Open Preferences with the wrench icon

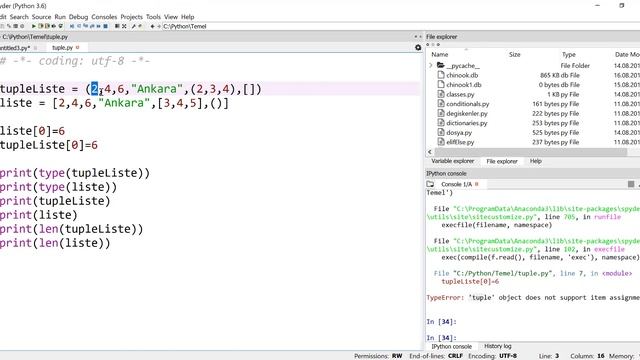[133, 26]
